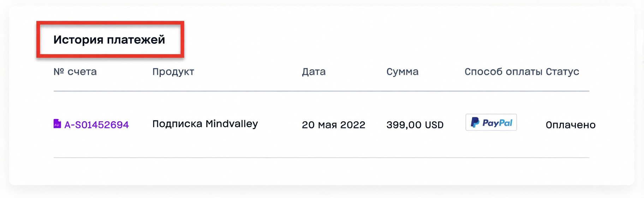Click the Подписка Mindvalley product name
This screenshot has height=198, width=644.
pyautogui.click(x=205, y=124)
